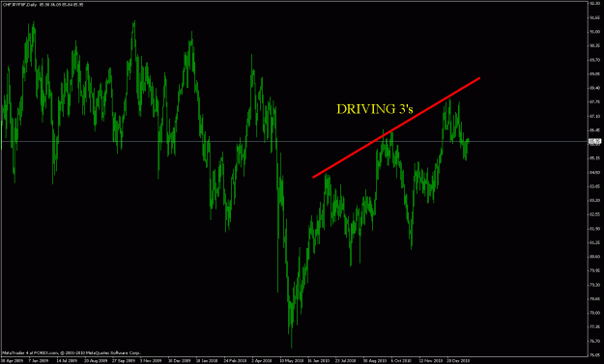Click the 83.20 price level on the axis
This screenshot has height=364, width=604.
tap(594, 200)
